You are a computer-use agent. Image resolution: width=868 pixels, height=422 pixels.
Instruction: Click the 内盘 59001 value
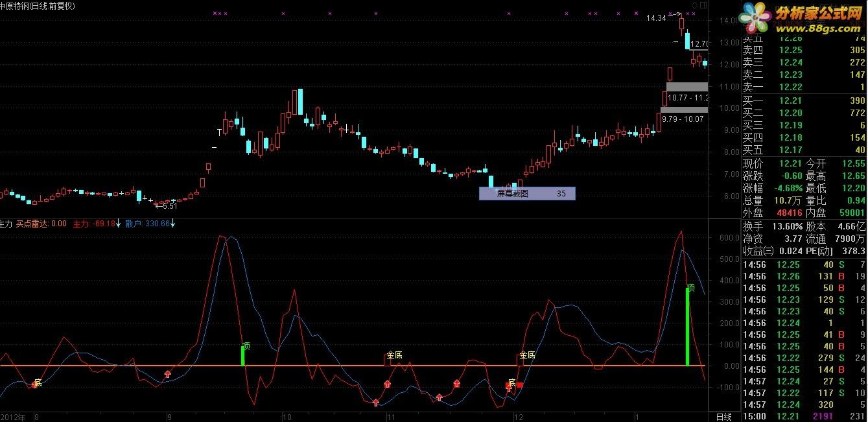(x=851, y=213)
